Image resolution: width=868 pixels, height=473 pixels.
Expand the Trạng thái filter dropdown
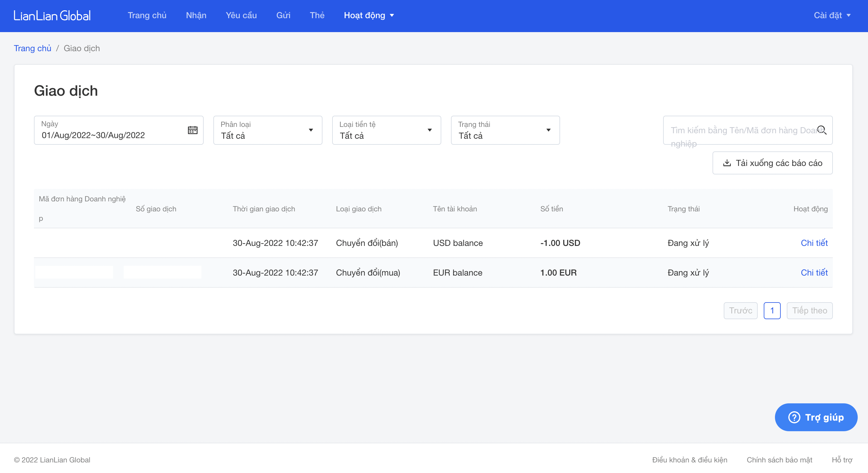click(505, 130)
